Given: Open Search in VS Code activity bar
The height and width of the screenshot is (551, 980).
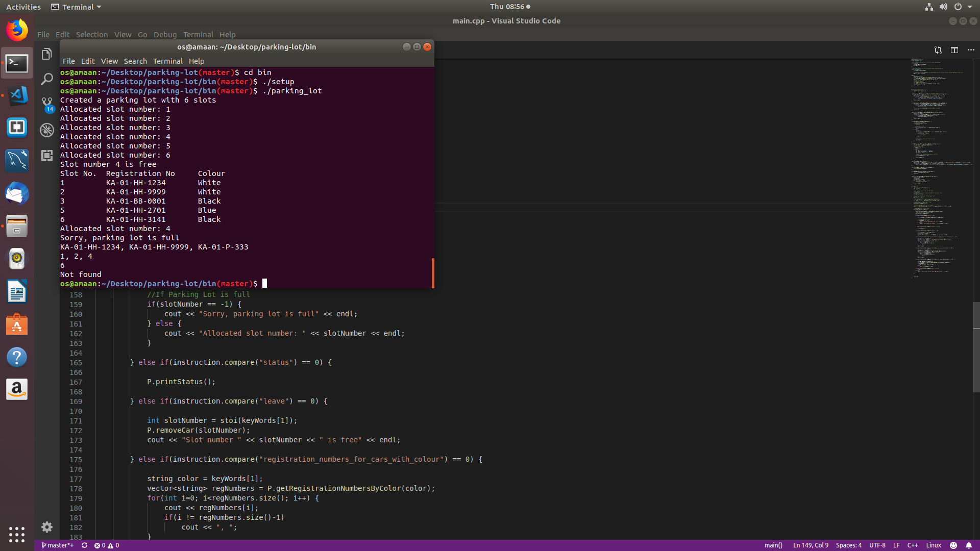Looking at the screenshot, I should 46,79.
